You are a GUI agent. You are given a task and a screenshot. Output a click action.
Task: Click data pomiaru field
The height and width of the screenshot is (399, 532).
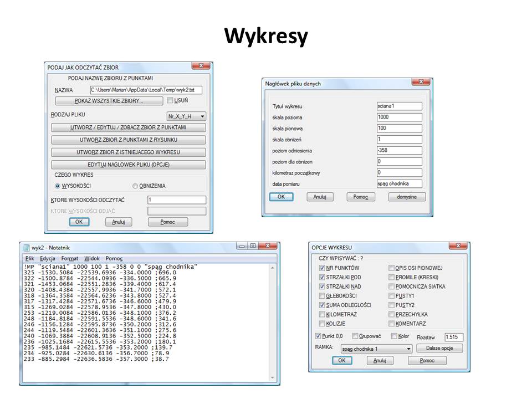(x=400, y=183)
